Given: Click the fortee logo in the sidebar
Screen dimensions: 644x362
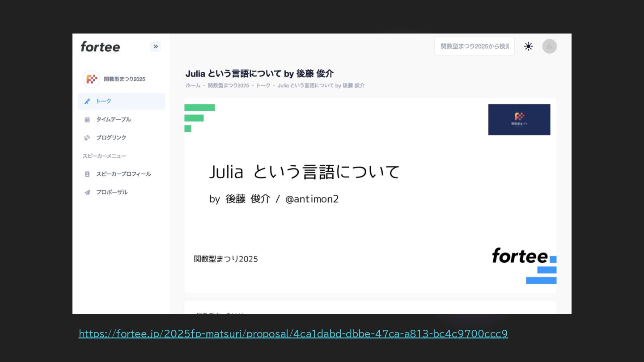Looking at the screenshot, I should pyautogui.click(x=100, y=46).
